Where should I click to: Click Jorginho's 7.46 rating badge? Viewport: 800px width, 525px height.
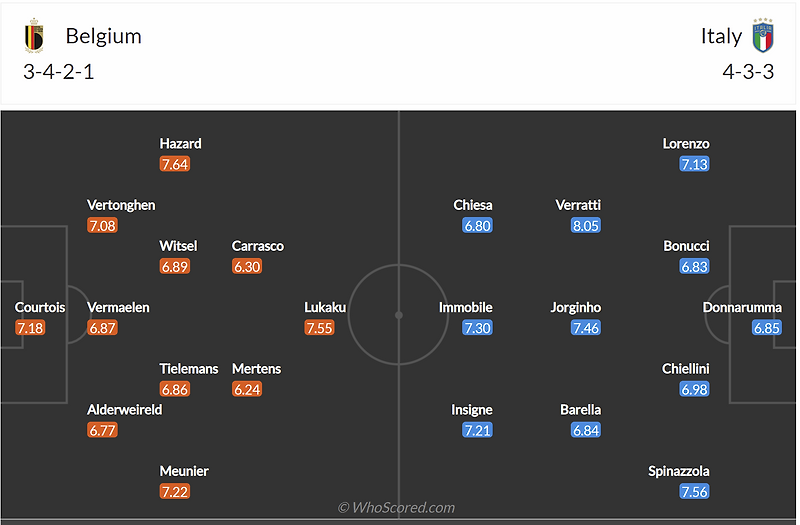coord(586,328)
